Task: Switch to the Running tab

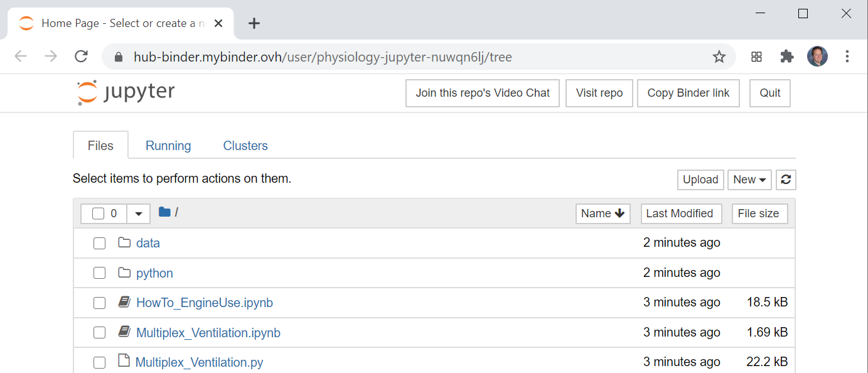Action: pyautogui.click(x=168, y=146)
